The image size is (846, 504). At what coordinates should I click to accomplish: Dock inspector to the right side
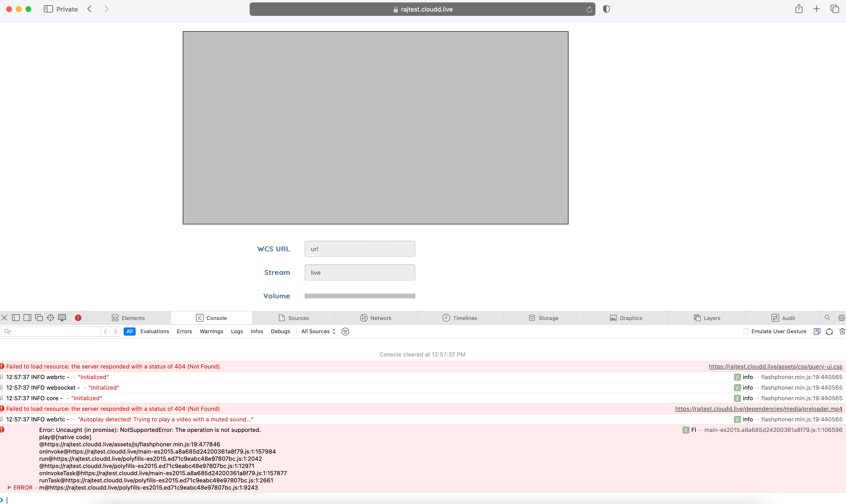[27, 318]
